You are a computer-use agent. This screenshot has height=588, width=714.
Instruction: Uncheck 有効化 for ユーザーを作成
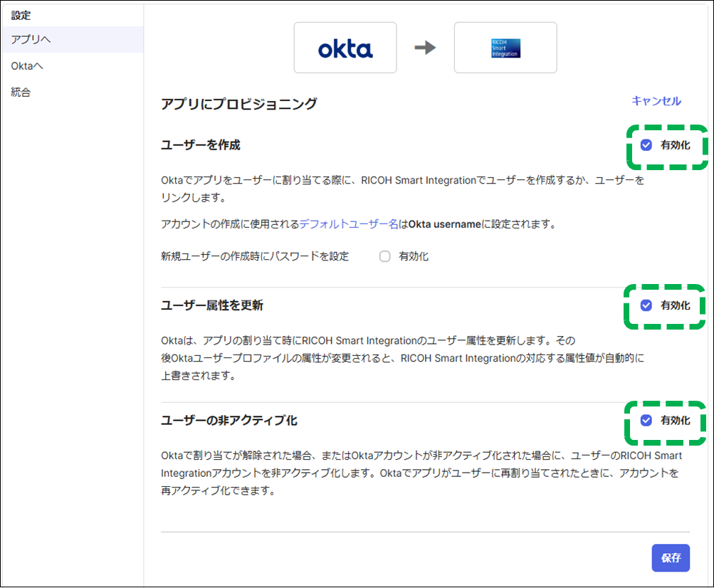(x=646, y=145)
